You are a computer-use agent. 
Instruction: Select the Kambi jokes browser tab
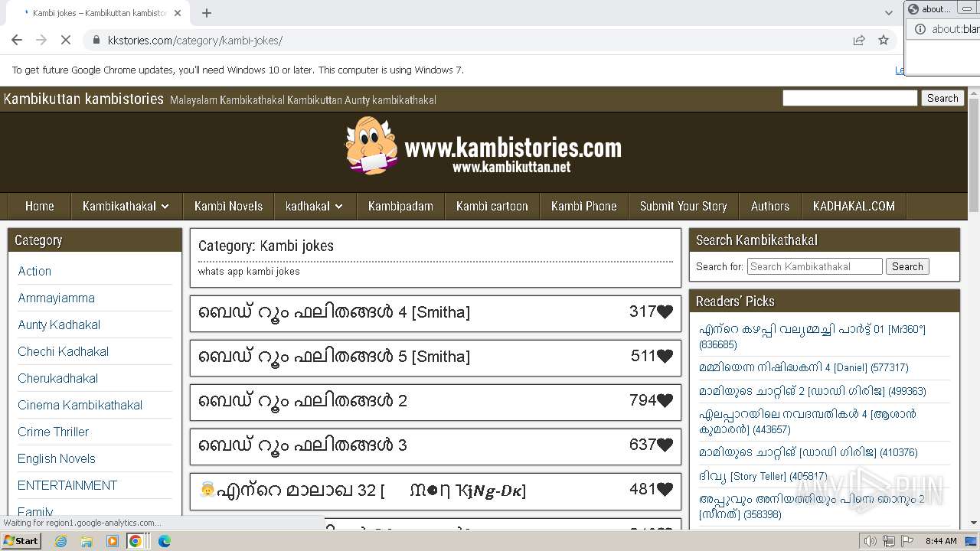(100, 13)
